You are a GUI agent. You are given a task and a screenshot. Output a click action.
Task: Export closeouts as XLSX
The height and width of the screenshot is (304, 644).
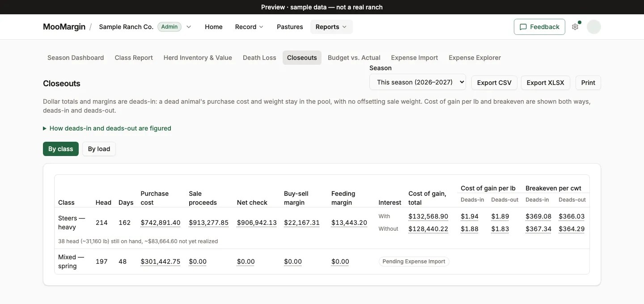(x=545, y=83)
